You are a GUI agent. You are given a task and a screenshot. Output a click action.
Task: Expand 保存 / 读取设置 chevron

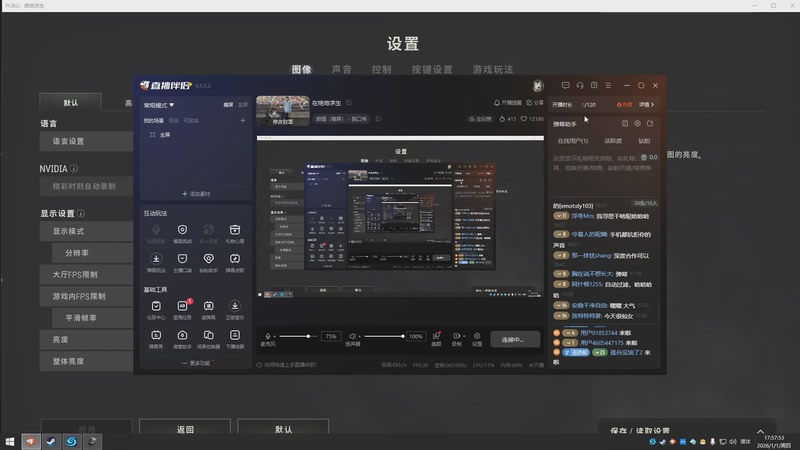[x=761, y=431]
